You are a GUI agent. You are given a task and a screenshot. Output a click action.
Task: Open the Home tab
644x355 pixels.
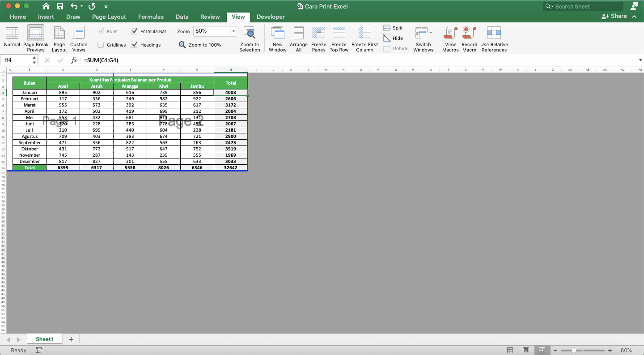18,17
